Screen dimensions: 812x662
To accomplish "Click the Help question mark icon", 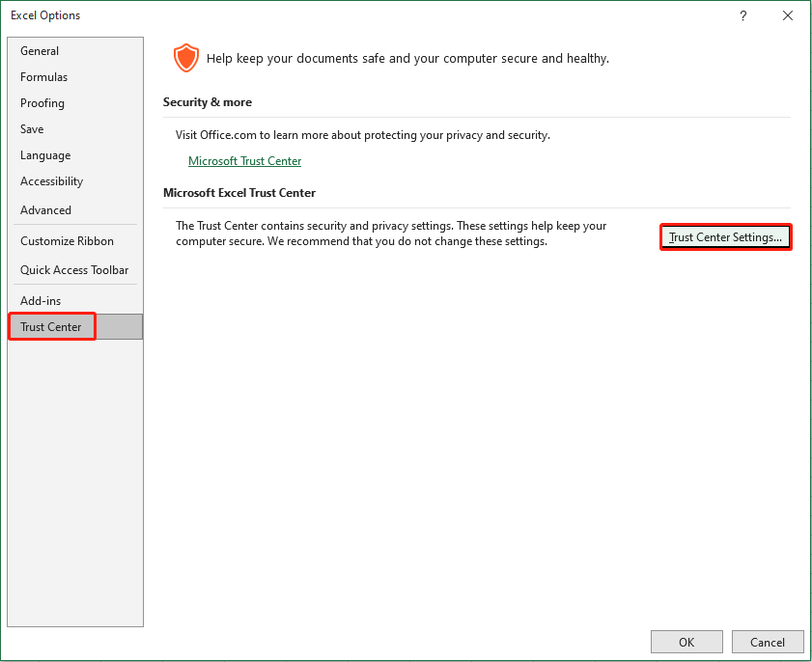I will [x=742, y=15].
